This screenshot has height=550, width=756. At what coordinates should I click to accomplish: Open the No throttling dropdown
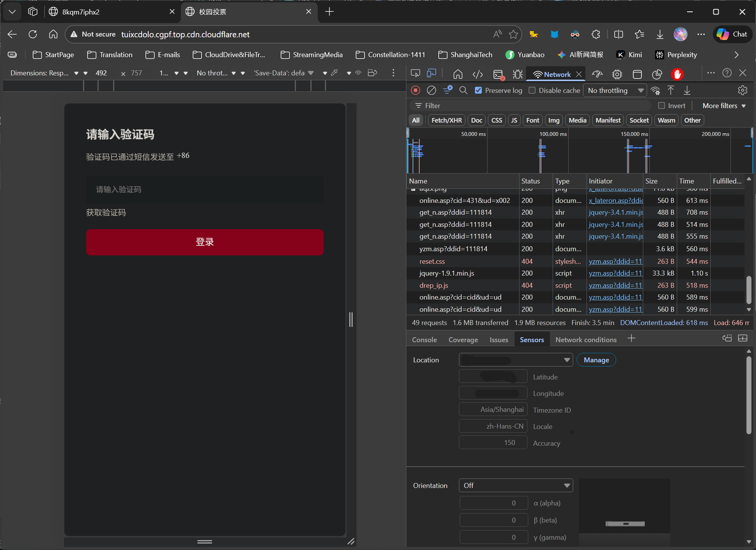[615, 90]
